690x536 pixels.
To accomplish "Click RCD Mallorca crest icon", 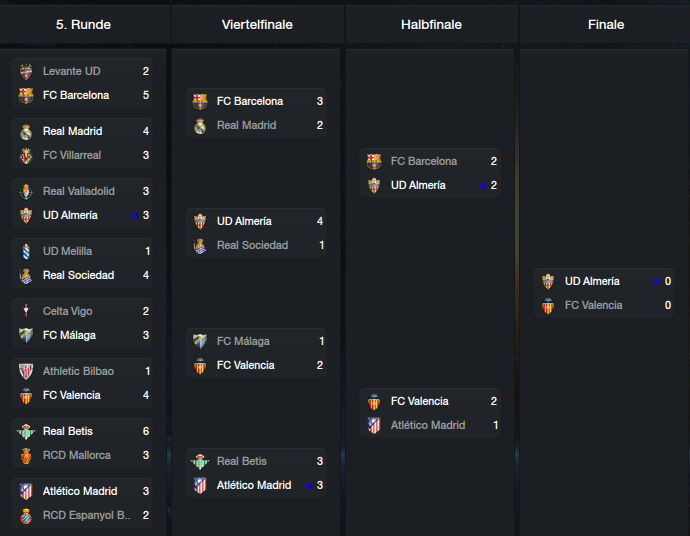I will 26,455.
